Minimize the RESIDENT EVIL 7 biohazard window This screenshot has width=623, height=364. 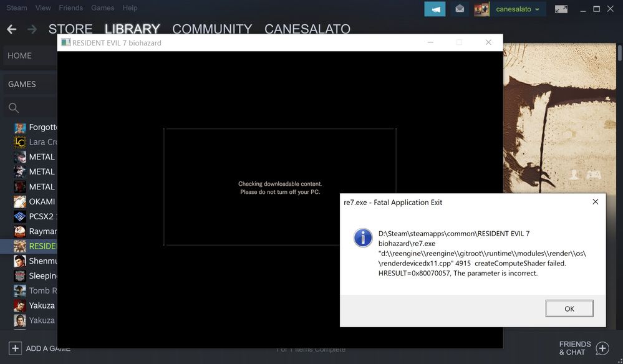click(430, 42)
